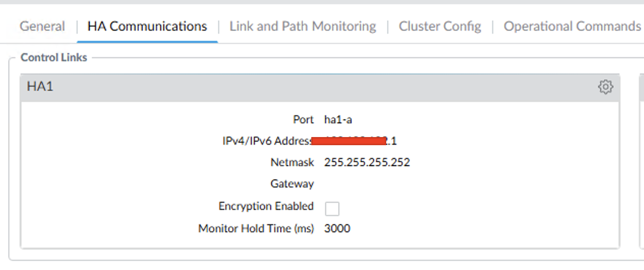Click the Control Links section label
This screenshot has height=270, width=644.
click(53, 58)
